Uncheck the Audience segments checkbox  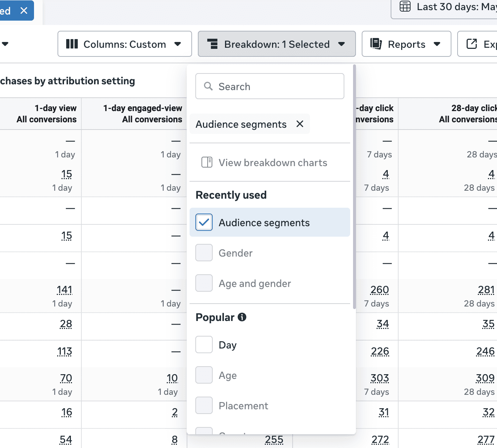pos(204,222)
